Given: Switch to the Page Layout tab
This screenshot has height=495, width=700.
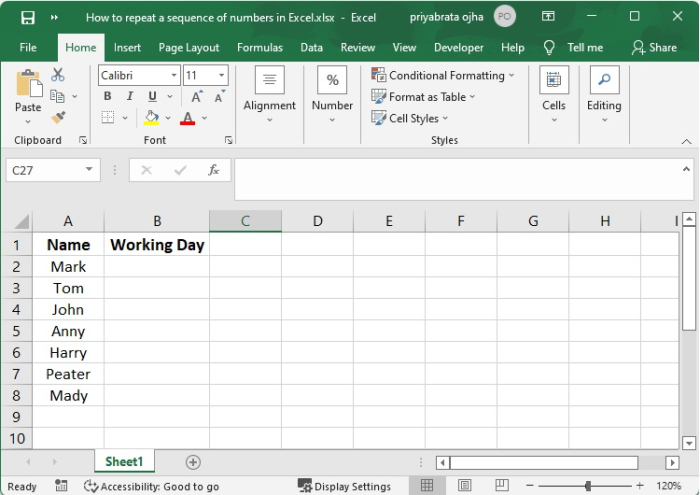Looking at the screenshot, I should click(x=189, y=47).
